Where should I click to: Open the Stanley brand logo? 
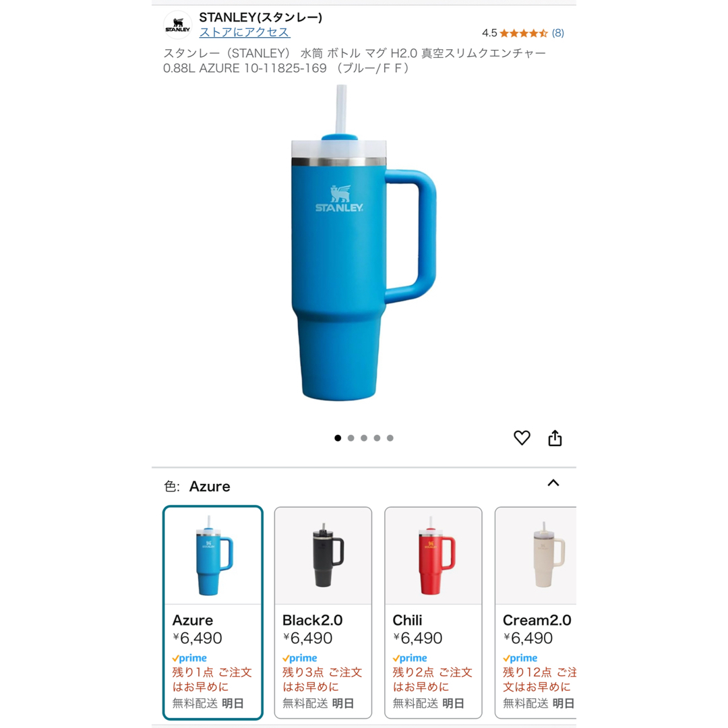tap(178, 25)
